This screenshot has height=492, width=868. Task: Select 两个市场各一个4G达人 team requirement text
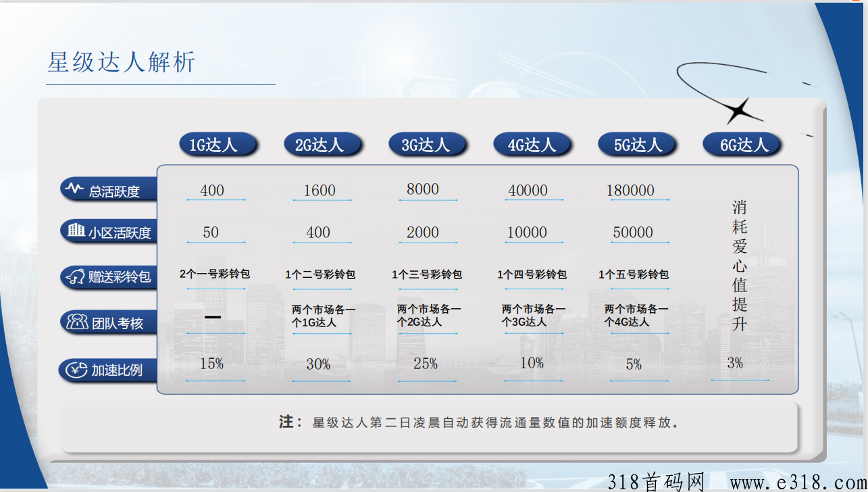(x=636, y=316)
